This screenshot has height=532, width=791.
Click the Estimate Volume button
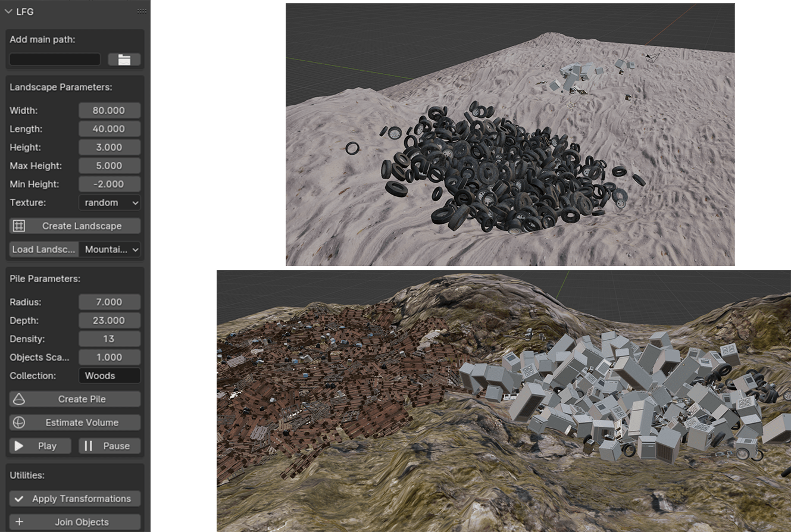coord(75,423)
